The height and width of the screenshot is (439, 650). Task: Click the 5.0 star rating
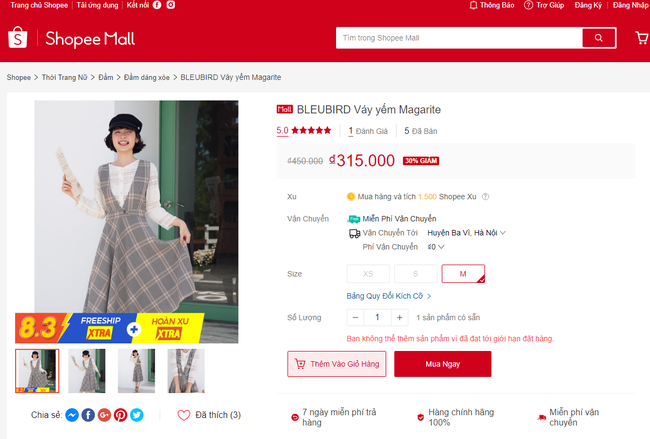pyautogui.click(x=304, y=131)
